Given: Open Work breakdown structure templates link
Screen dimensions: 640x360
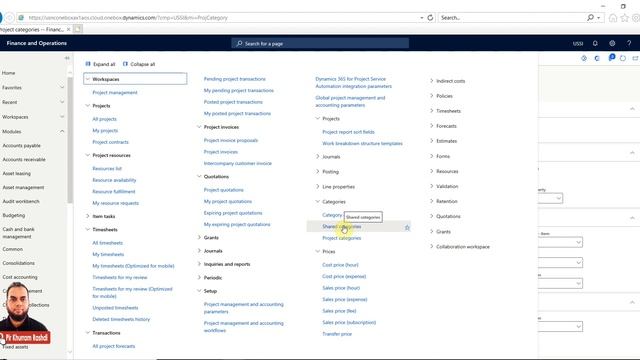Looking at the screenshot, I should [x=362, y=144].
